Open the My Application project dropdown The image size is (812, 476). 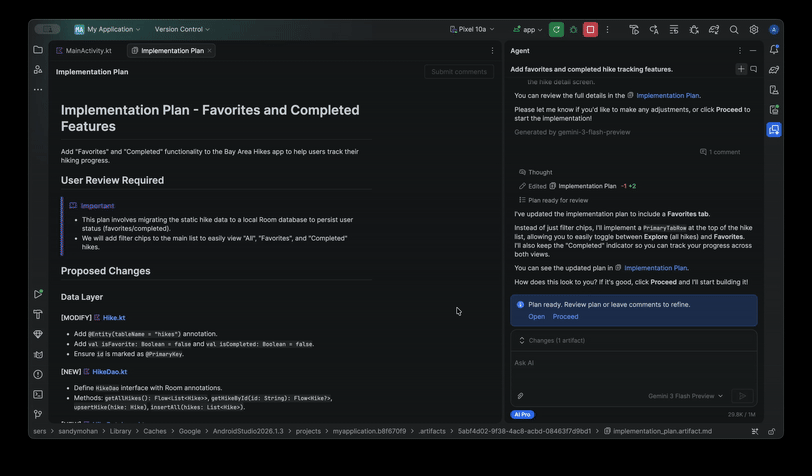point(107,30)
